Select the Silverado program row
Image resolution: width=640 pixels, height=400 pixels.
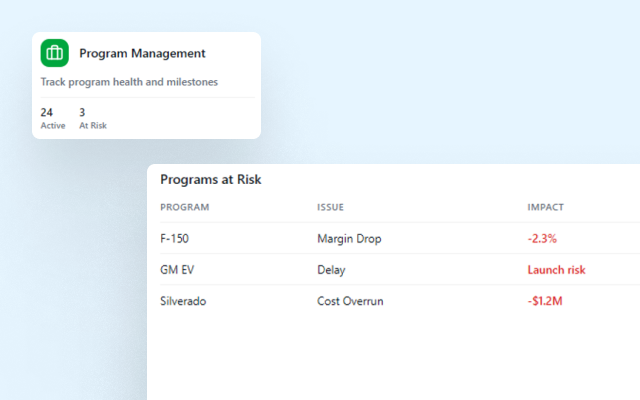click(x=400, y=301)
